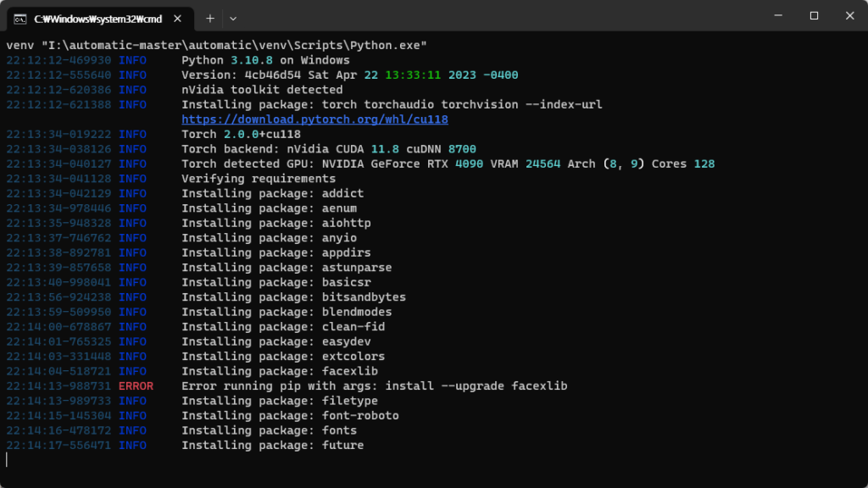Click the 'Verifying requirements' line
Image resolution: width=868 pixels, height=488 pixels.
(259, 179)
